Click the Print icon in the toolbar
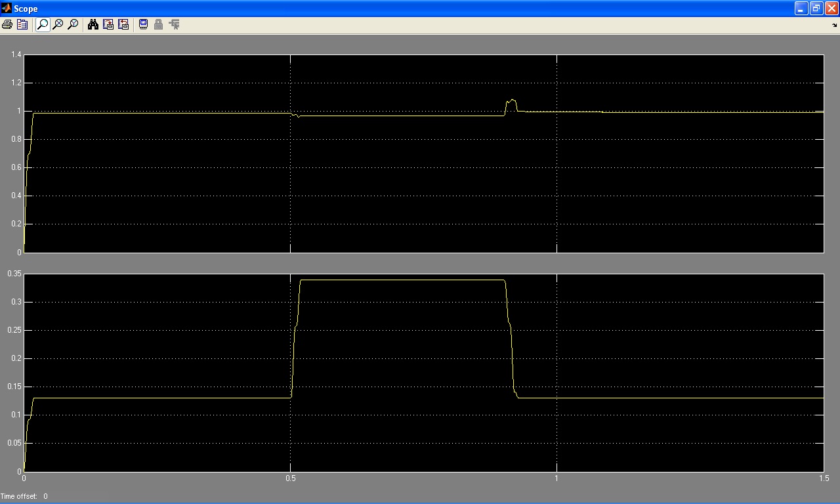This screenshot has width=840, height=504. coord(7,24)
